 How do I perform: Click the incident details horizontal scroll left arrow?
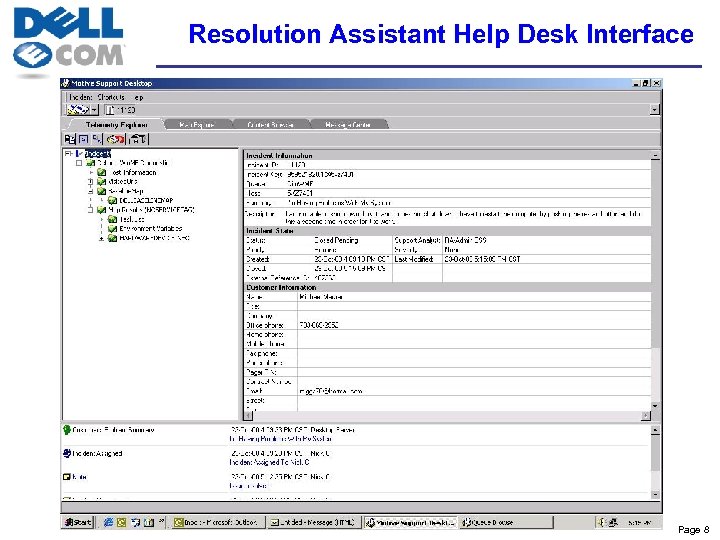coord(248,416)
